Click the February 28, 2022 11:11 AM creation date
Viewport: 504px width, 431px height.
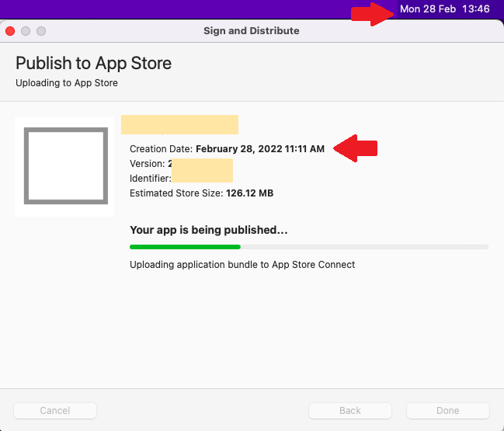[259, 149]
